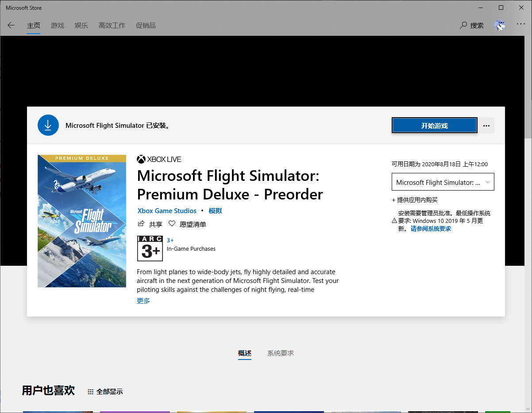Click the 用户也喜欢 heading

tap(48, 390)
